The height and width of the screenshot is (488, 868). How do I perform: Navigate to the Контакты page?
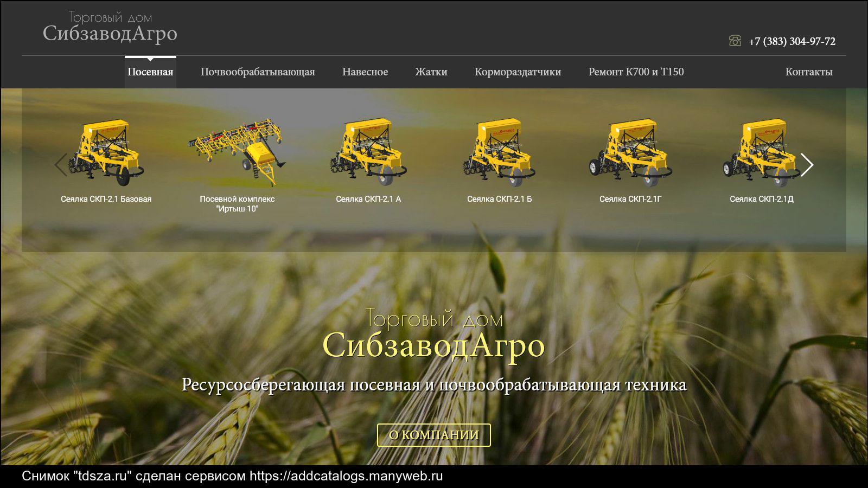point(808,72)
